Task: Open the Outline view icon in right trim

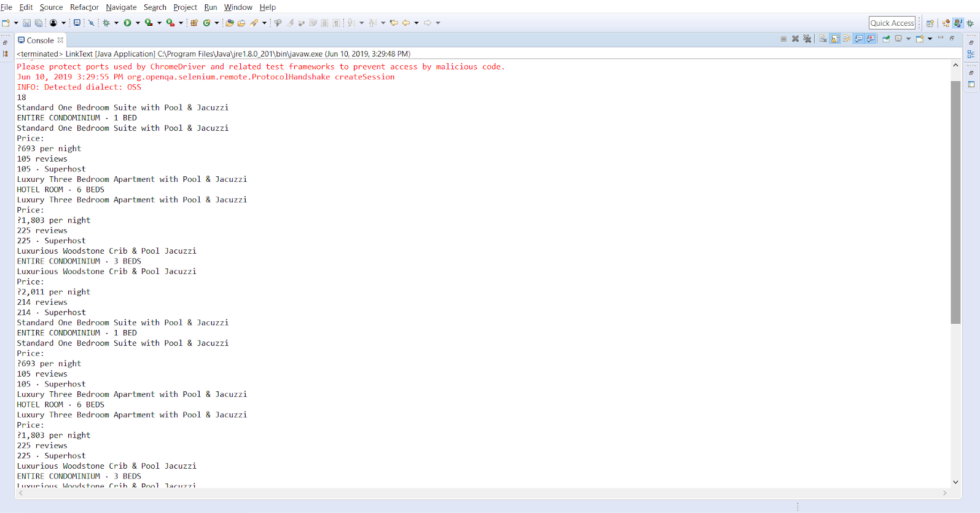Action: coord(971,54)
